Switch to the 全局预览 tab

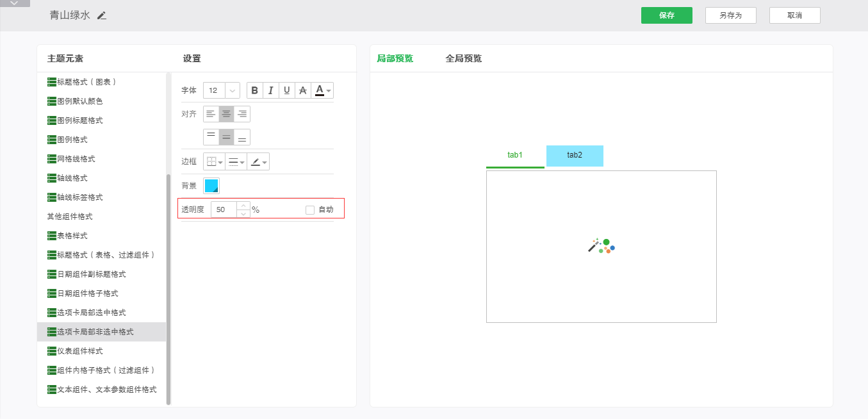tap(463, 58)
